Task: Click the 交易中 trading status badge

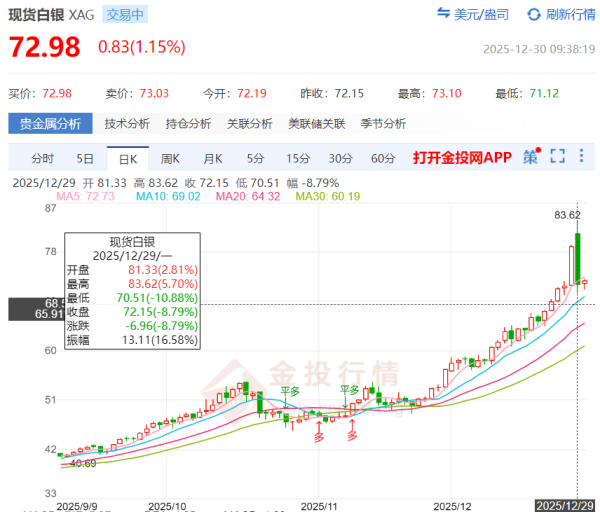Action: pos(125,15)
